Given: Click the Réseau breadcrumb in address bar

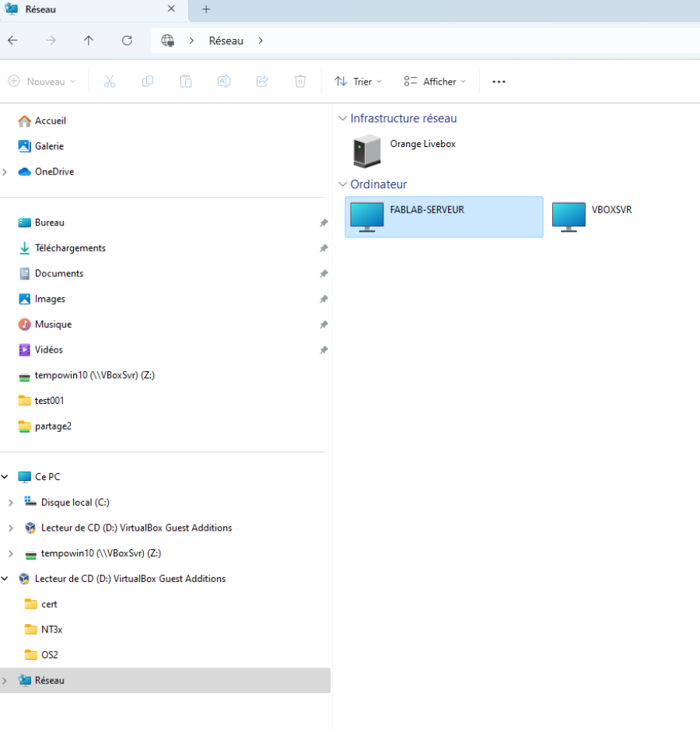Looking at the screenshot, I should tap(226, 40).
